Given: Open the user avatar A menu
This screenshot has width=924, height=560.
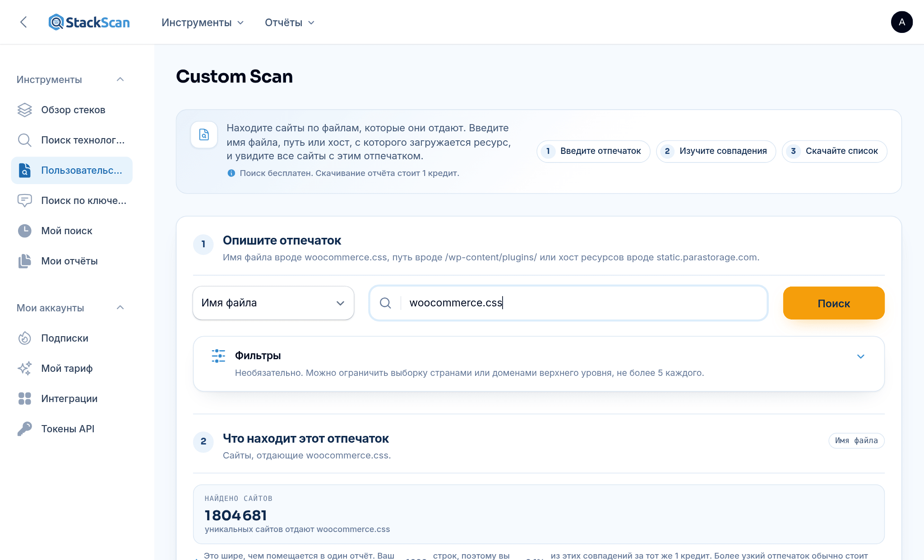Looking at the screenshot, I should tap(901, 22).
